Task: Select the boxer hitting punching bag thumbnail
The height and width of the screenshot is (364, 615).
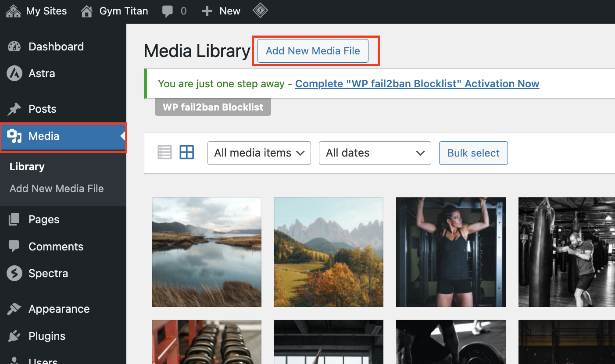Action: point(567,252)
